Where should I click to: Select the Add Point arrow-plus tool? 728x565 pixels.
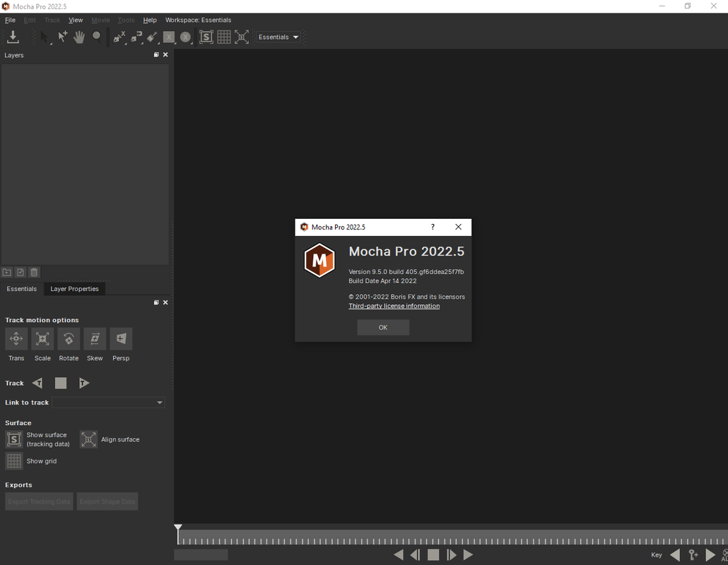[x=62, y=37]
